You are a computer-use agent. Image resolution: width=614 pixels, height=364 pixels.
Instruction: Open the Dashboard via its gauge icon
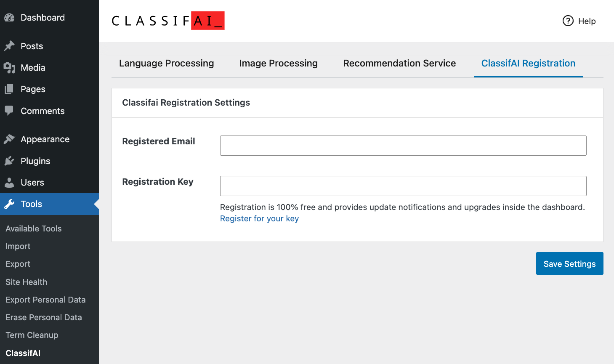click(9, 17)
